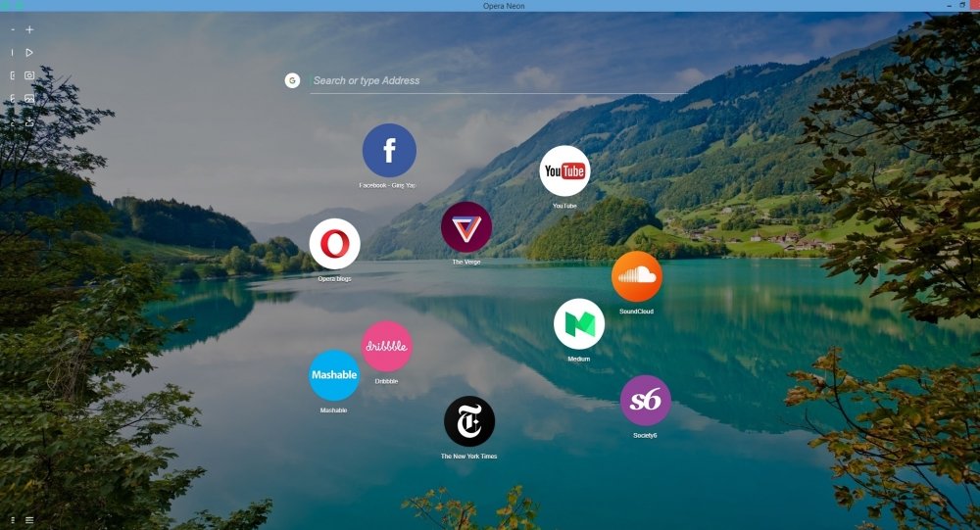Open the Society6 bubble
Image resolution: width=980 pixels, height=530 pixels.
pos(645,400)
